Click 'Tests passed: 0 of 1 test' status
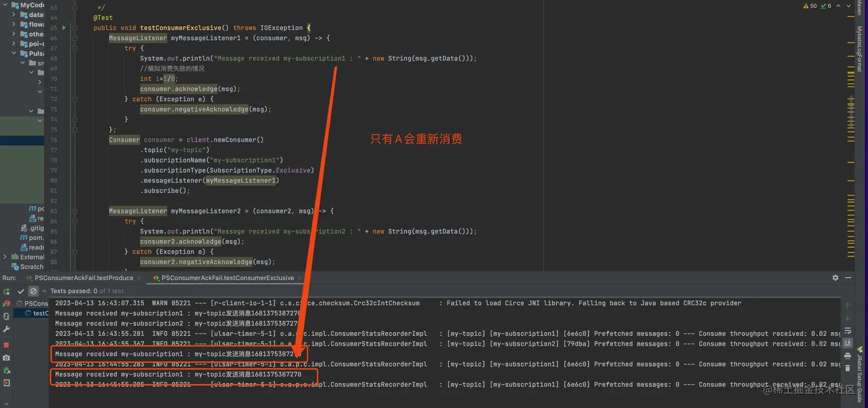Screen dimensions: 868x408 click(x=87, y=292)
